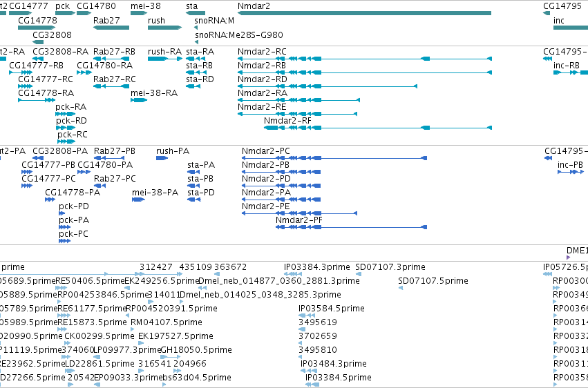
Task: Select transcript Nmdar2-RB
Action: pyautogui.click(x=262, y=65)
